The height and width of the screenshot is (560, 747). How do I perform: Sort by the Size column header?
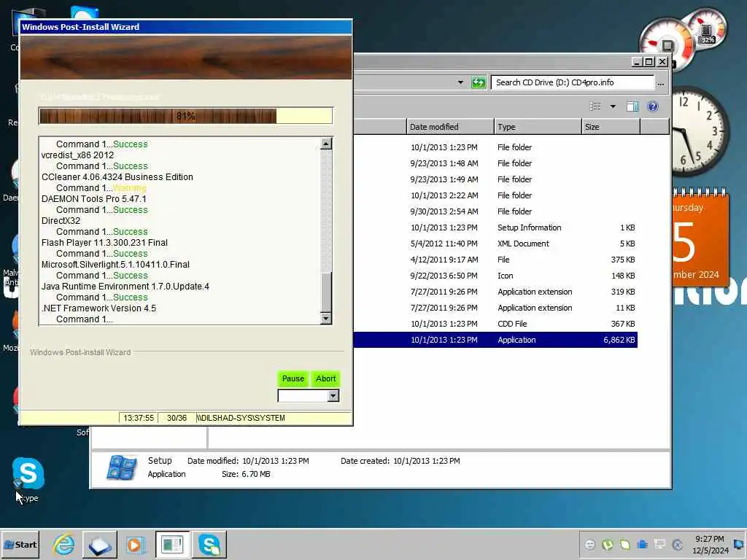(611, 127)
